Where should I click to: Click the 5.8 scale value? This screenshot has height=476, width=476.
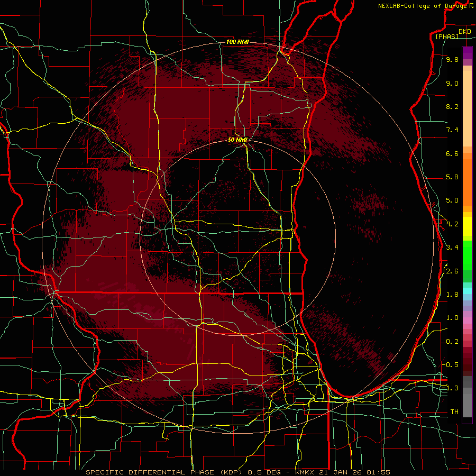(452, 177)
